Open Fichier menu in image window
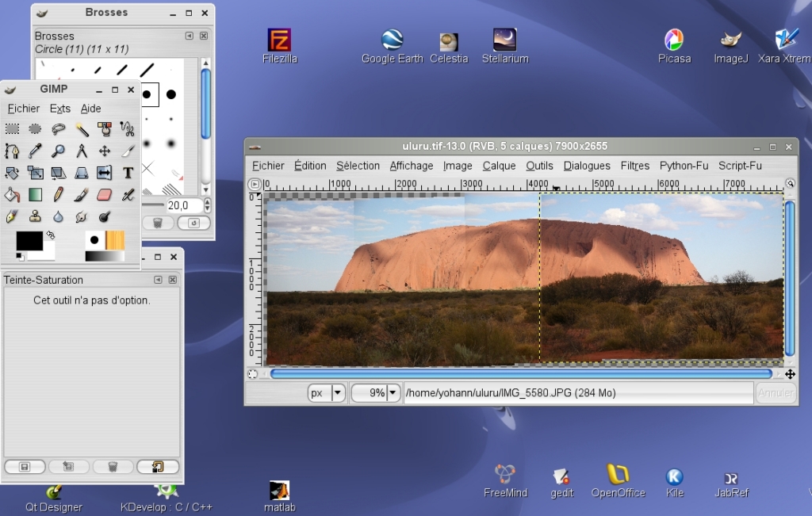812x516 pixels. pos(268,166)
